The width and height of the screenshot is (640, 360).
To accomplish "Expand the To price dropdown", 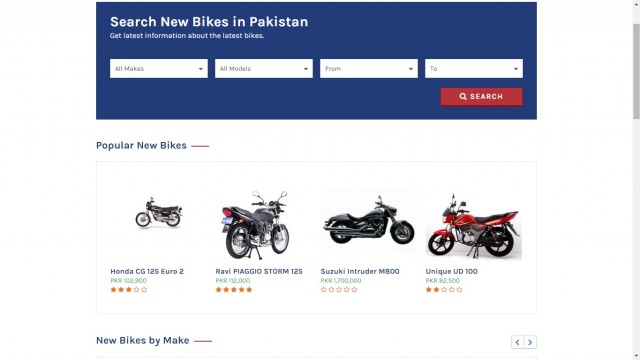I will (474, 69).
